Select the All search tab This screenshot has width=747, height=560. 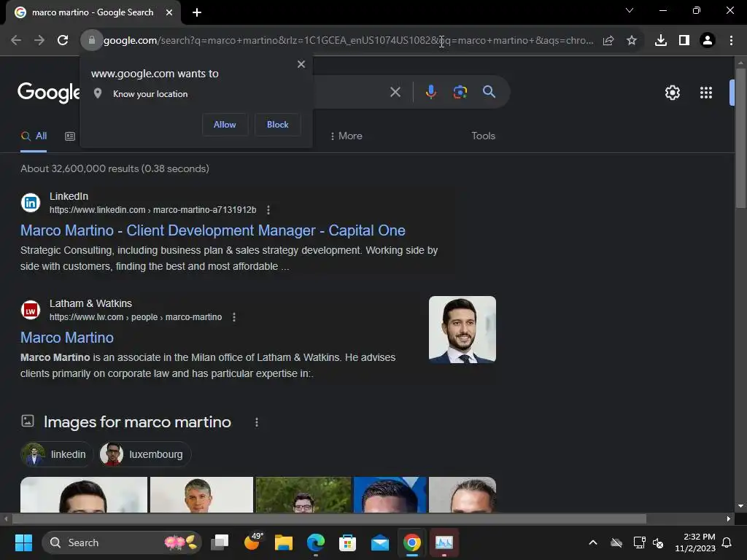(34, 136)
